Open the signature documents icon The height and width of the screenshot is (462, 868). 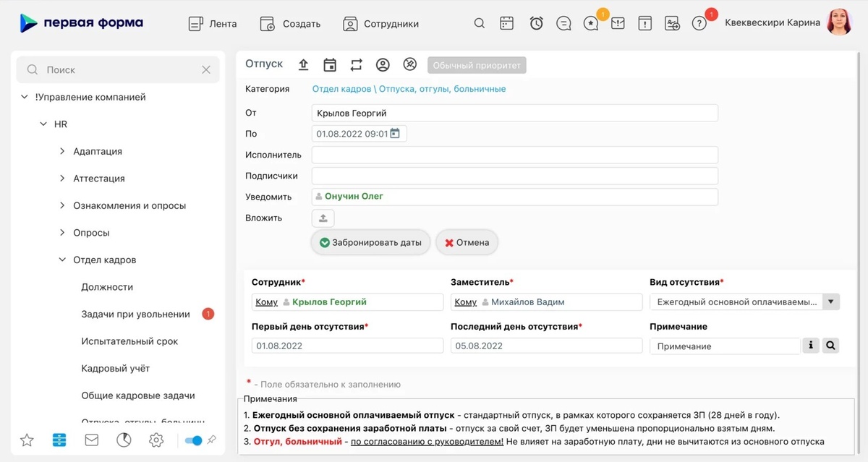coord(672,23)
